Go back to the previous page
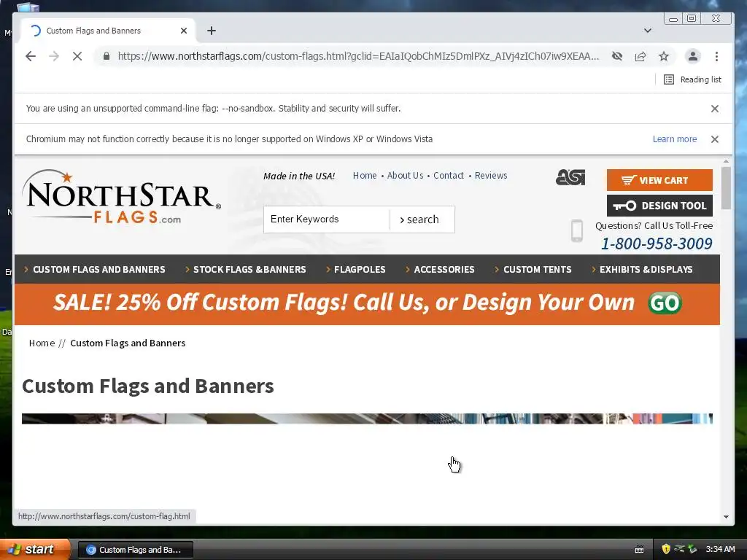 click(31, 56)
